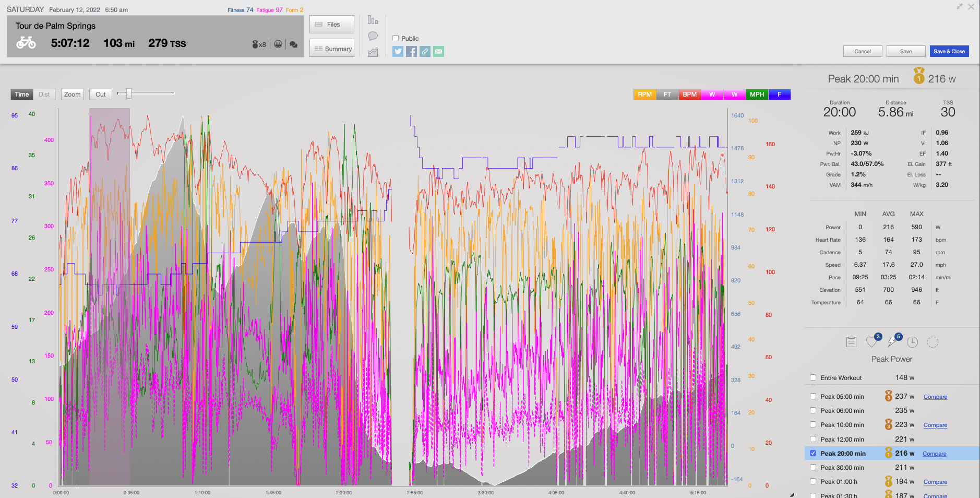The width and height of the screenshot is (980, 498).
Task: Click the Save & Close button
Action: tap(949, 51)
